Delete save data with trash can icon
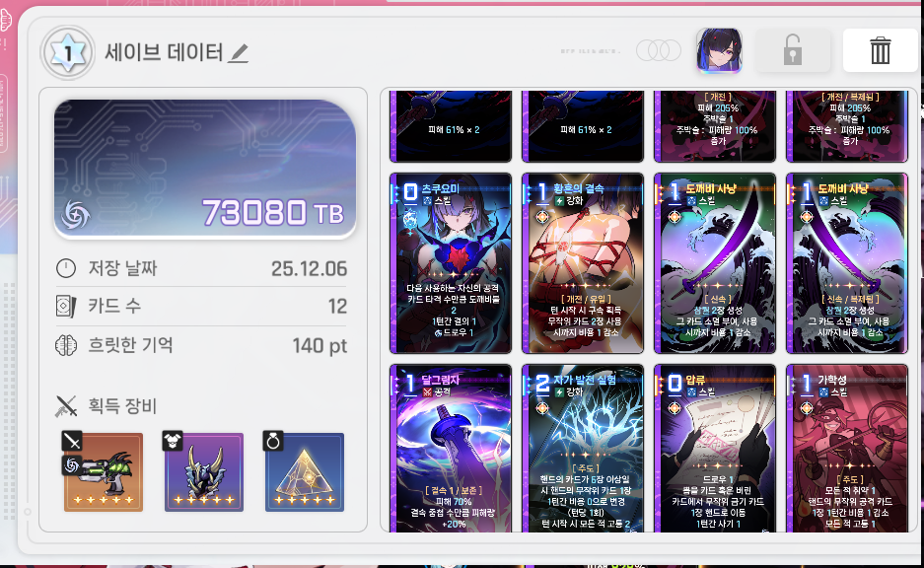The height and width of the screenshot is (568, 924). tap(880, 50)
